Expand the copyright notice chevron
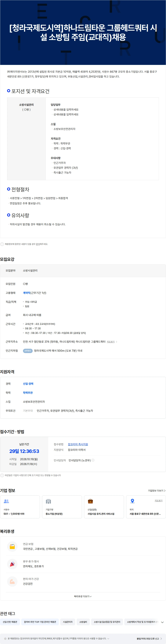Screen dimensions: 166x644 click(108, 638)
